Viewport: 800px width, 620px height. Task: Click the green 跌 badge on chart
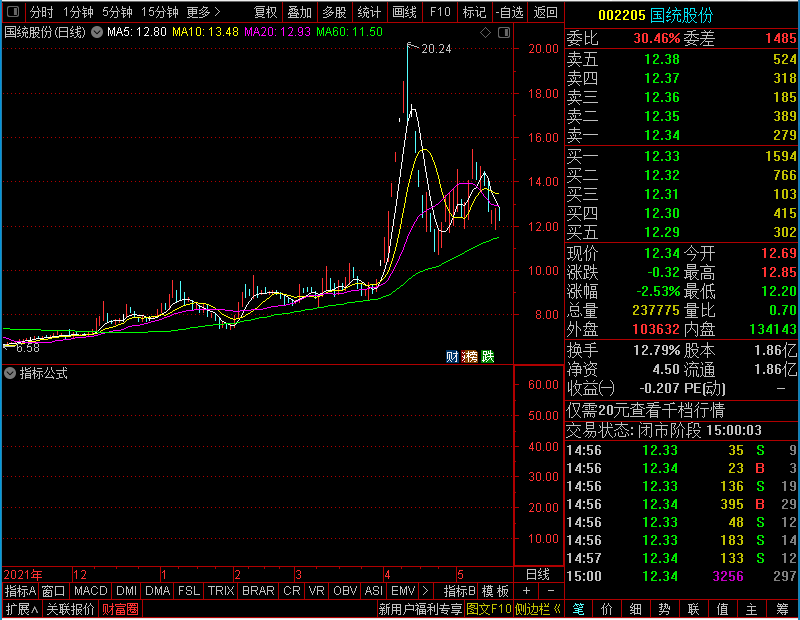click(x=488, y=356)
